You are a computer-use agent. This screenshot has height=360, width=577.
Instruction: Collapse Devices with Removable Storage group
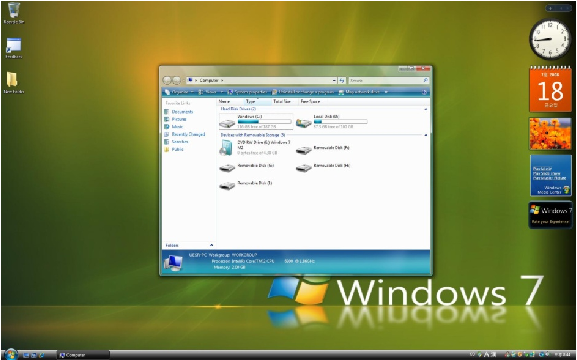point(426,135)
